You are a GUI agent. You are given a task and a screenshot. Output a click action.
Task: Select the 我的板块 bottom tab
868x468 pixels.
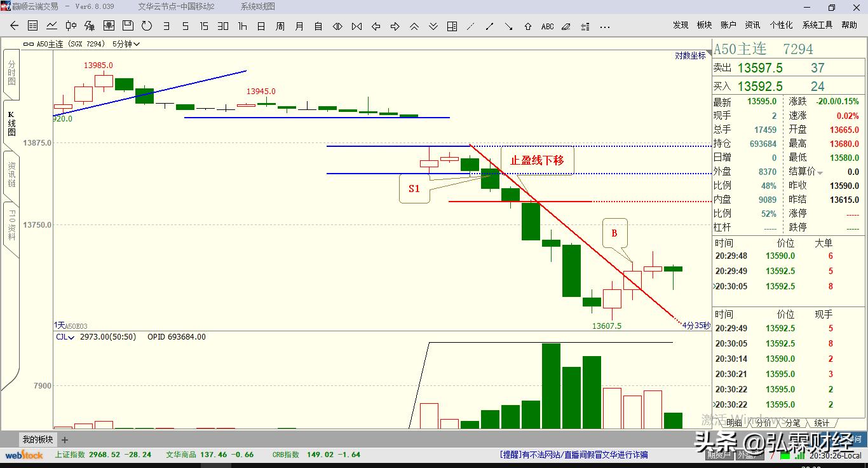(37, 439)
